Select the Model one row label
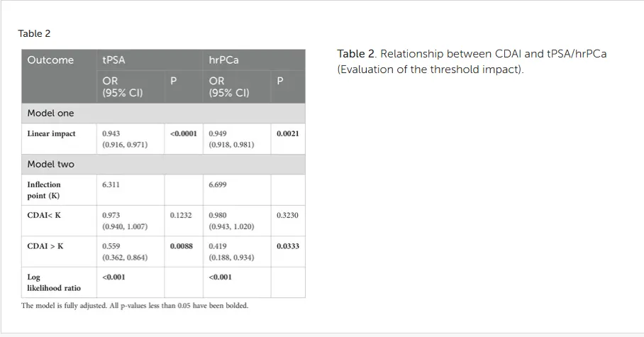 tap(50, 113)
